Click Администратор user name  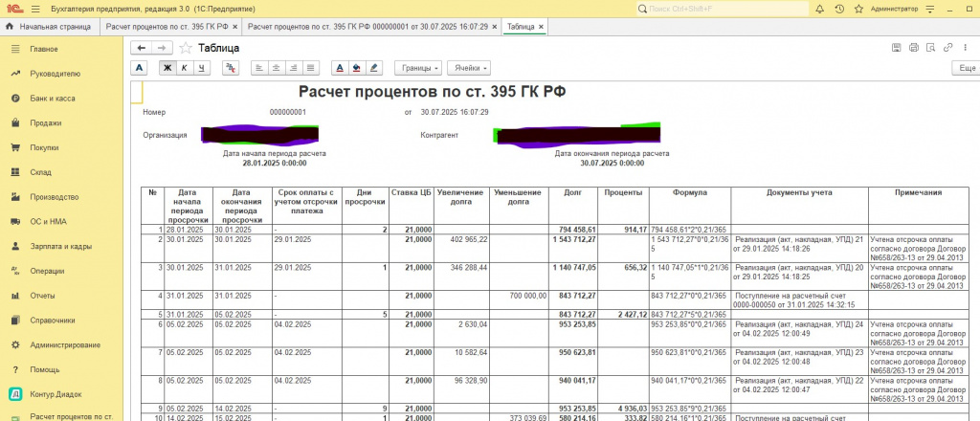pos(895,10)
